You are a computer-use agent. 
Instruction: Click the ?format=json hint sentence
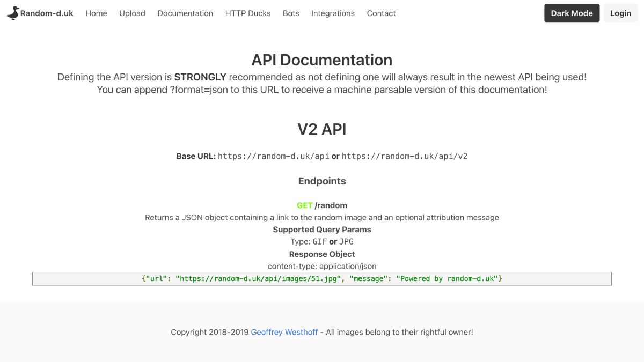point(322,90)
